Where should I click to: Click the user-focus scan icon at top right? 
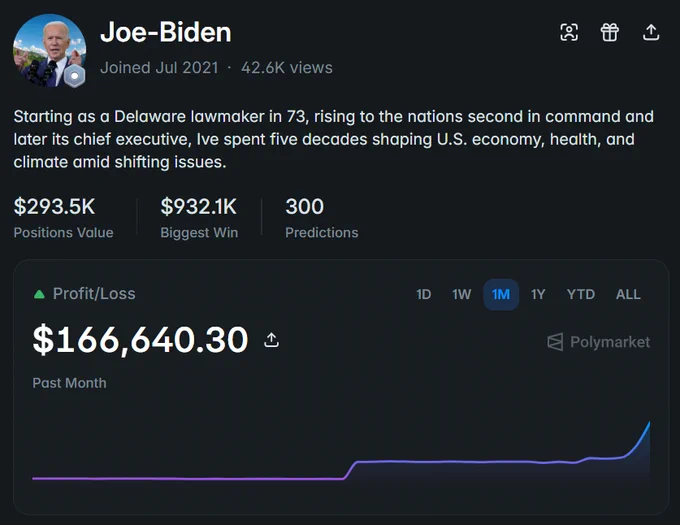tap(569, 32)
